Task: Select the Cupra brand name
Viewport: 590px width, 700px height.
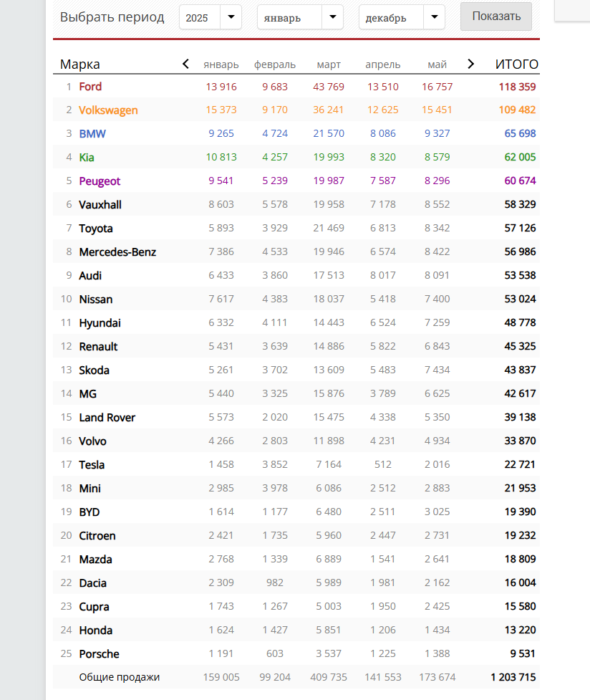Action: (95, 607)
